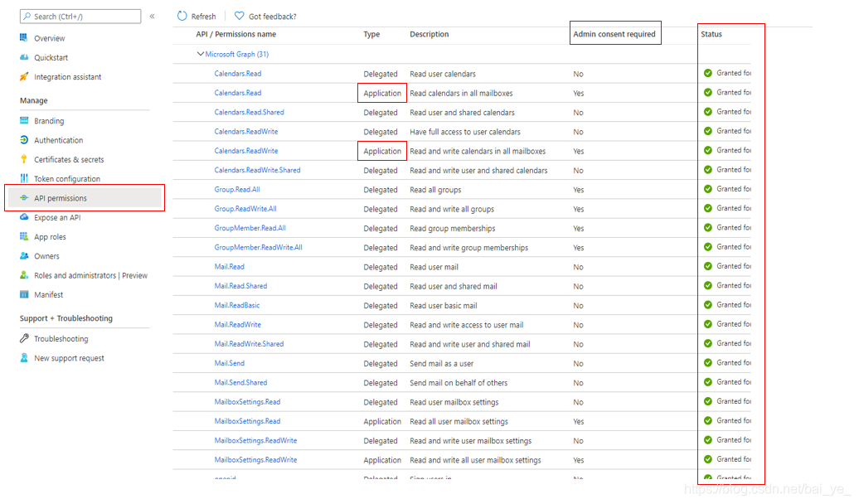The width and height of the screenshot is (859, 504).
Task: Open Certificates & secrets page
Action: pyautogui.click(x=69, y=159)
